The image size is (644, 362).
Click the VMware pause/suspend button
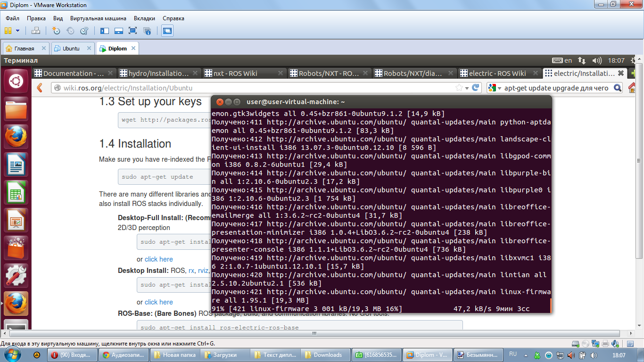pos(8,31)
